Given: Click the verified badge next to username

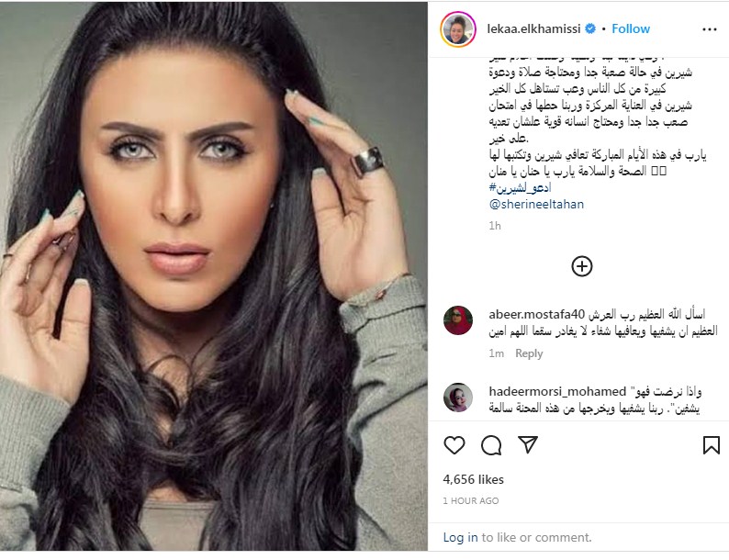Looking at the screenshot, I should point(590,28).
